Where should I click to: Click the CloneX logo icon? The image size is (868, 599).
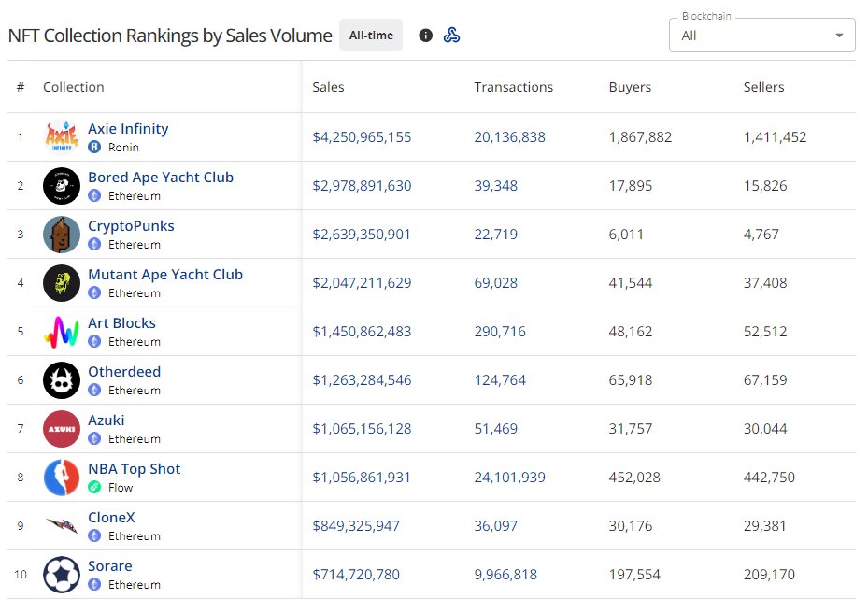pos(62,525)
